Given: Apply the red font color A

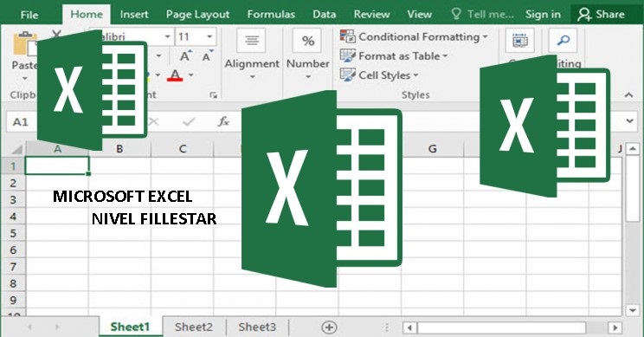Looking at the screenshot, I should (175, 75).
